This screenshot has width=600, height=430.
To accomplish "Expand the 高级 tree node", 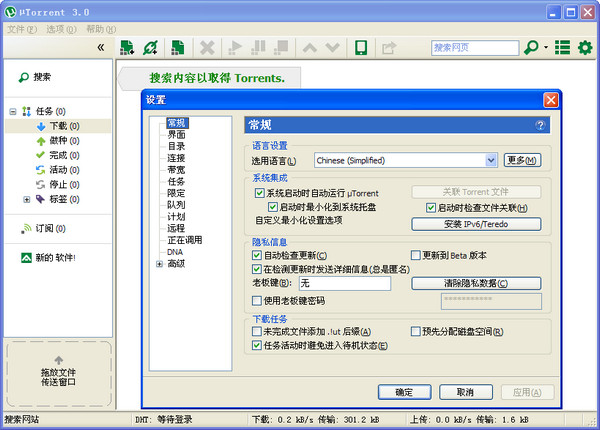I will (159, 264).
